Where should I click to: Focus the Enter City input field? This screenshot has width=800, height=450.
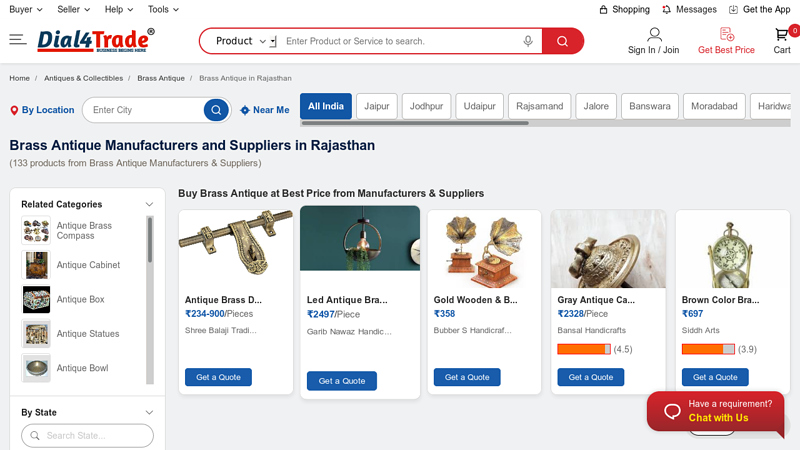click(x=146, y=110)
